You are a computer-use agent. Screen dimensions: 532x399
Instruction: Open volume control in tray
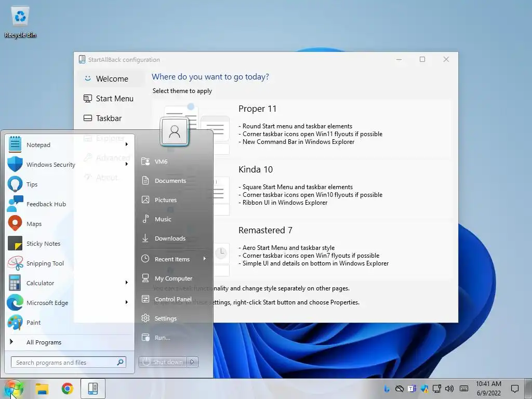449,389
